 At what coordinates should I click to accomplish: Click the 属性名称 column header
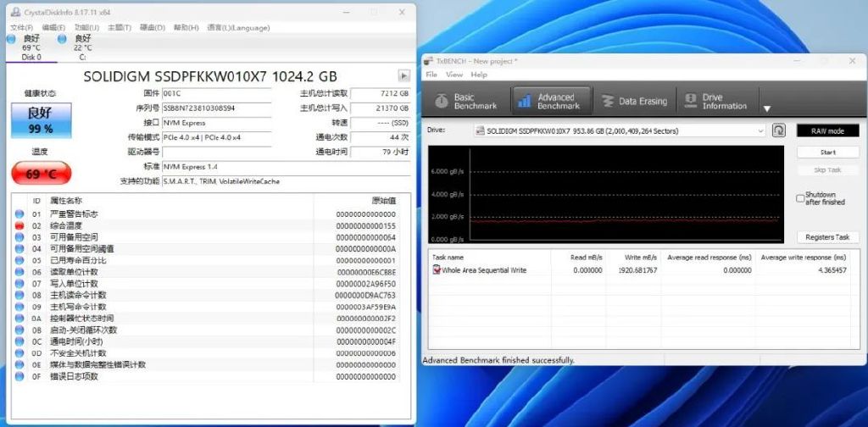[66, 201]
